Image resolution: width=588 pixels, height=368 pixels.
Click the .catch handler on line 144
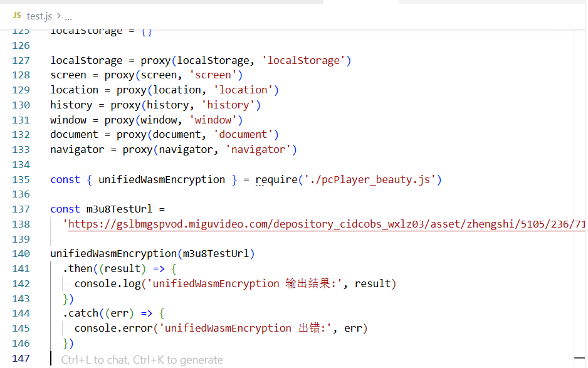80,313
